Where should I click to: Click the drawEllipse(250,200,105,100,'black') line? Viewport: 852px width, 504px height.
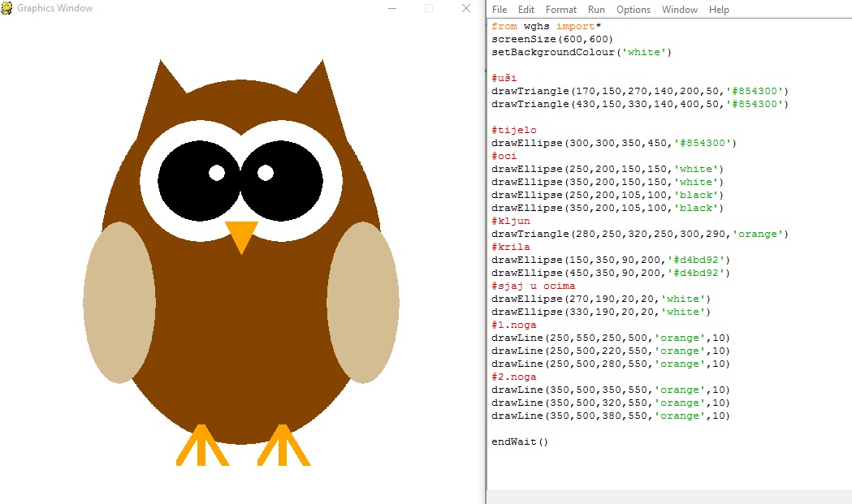(x=608, y=195)
